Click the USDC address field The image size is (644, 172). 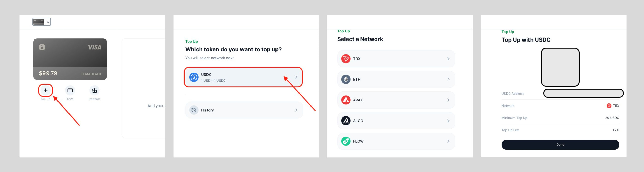tap(583, 93)
